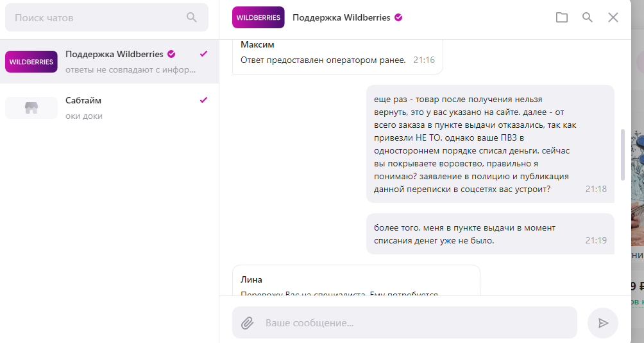This screenshot has width=644, height=343.
Task: Type in the Поиск чатов search field
Action: 96,17
